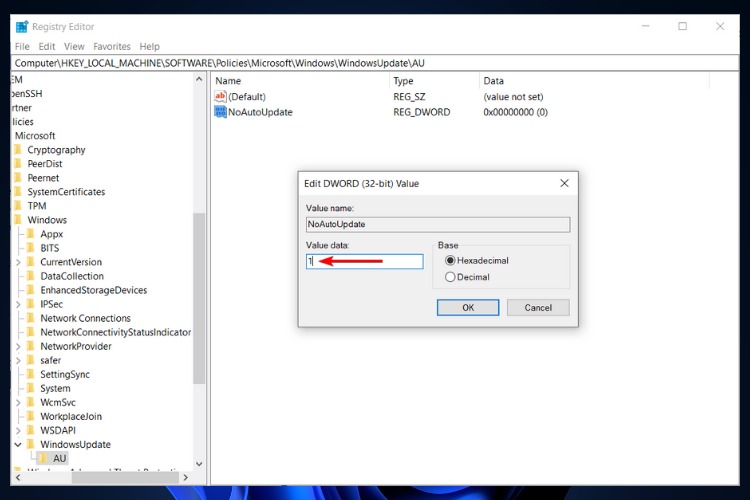Screen dimensions: 750x500
Task: Click the tree scroll-up arrow
Action: pos(199,79)
